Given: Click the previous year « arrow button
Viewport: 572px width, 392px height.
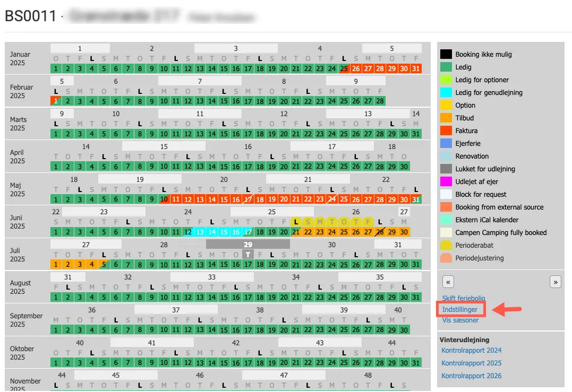Looking at the screenshot, I should click(449, 282).
